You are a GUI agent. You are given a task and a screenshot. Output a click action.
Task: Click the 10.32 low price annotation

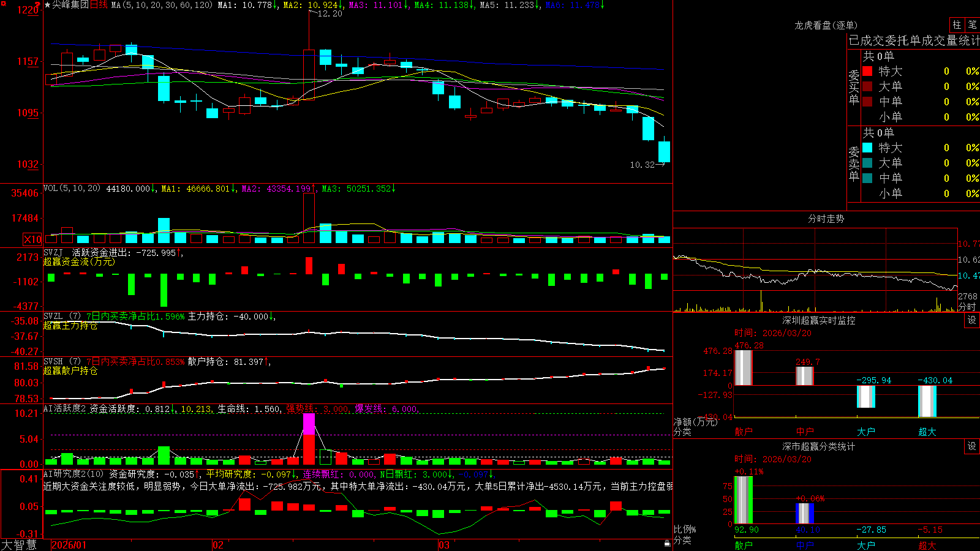(x=642, y=165)
